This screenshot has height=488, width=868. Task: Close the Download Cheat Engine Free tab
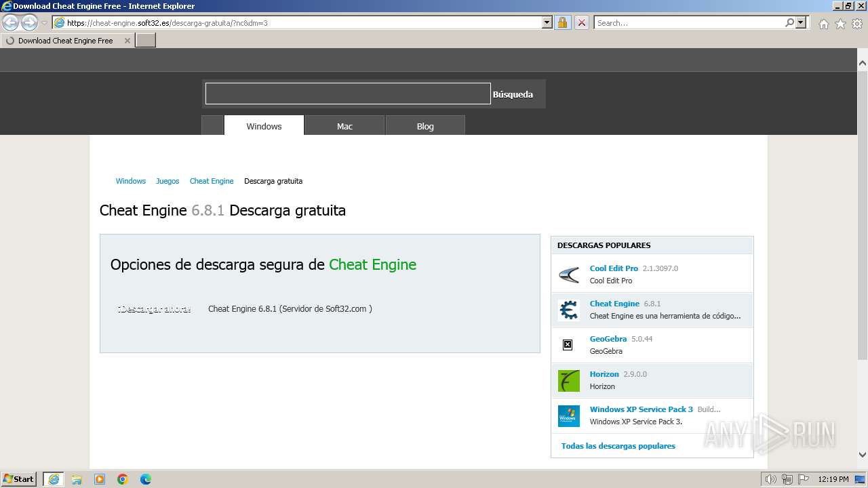click(x=127, y=41)
